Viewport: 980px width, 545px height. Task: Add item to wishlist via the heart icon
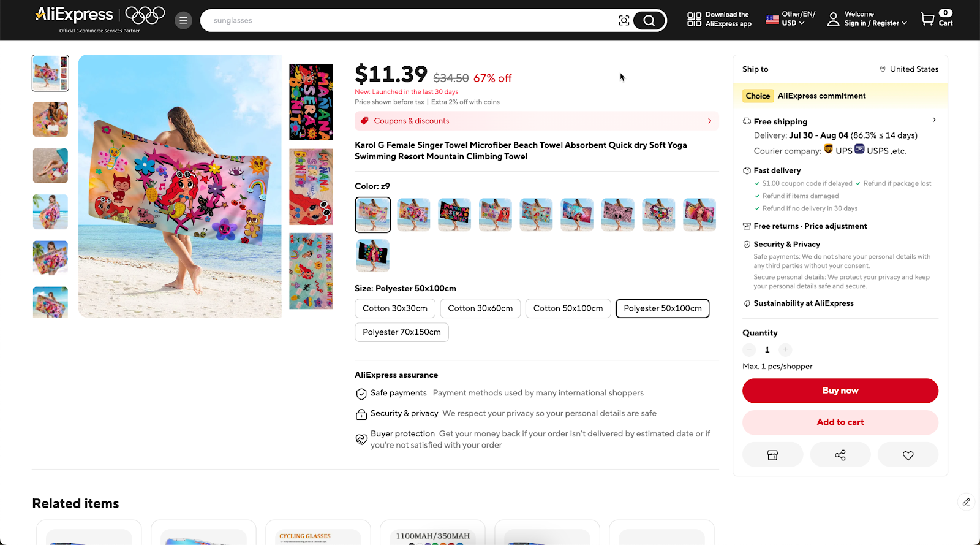[908, 454]
